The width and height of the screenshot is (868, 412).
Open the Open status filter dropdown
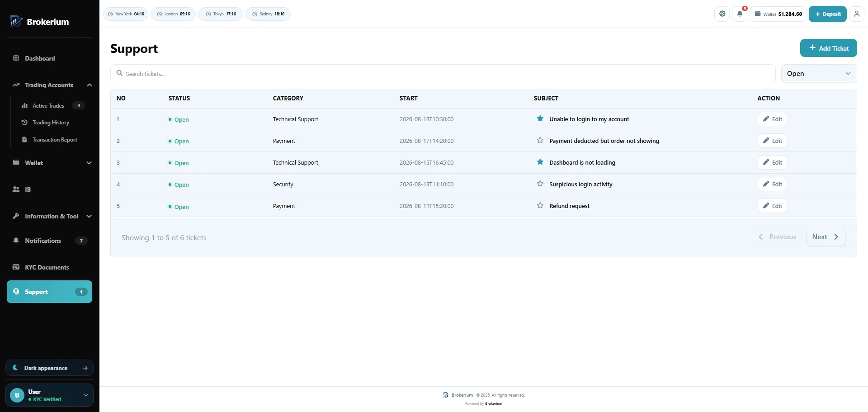tap(819, 73)
